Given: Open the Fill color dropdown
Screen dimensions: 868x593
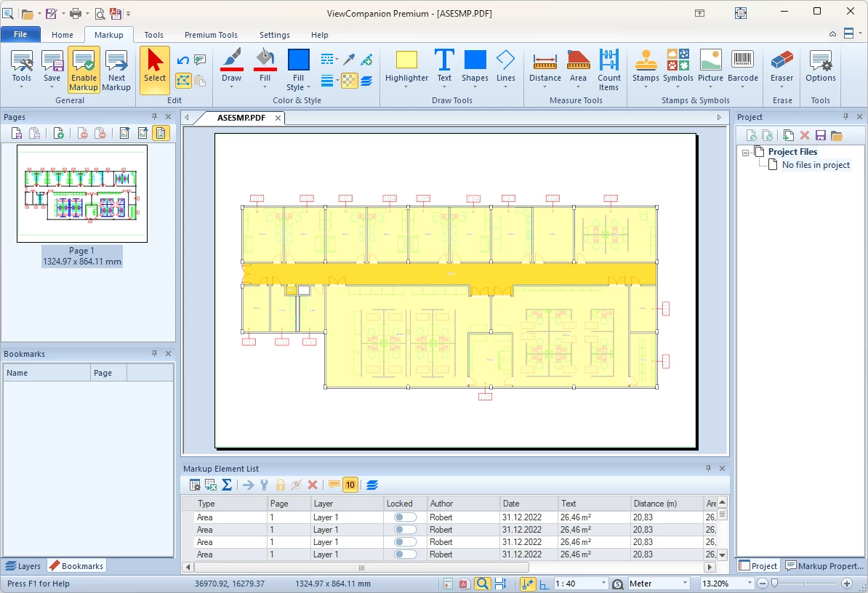Looking at the screenshot, I should (265, 87).
